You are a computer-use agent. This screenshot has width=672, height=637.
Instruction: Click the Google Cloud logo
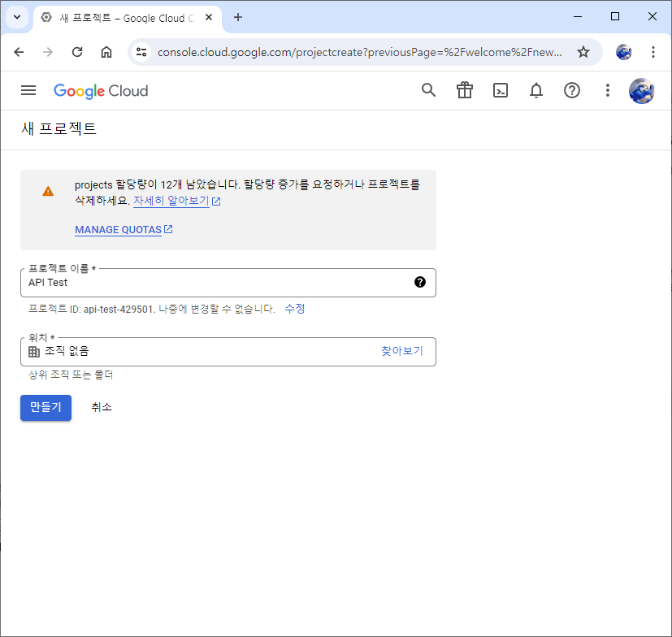coord(101,91)
